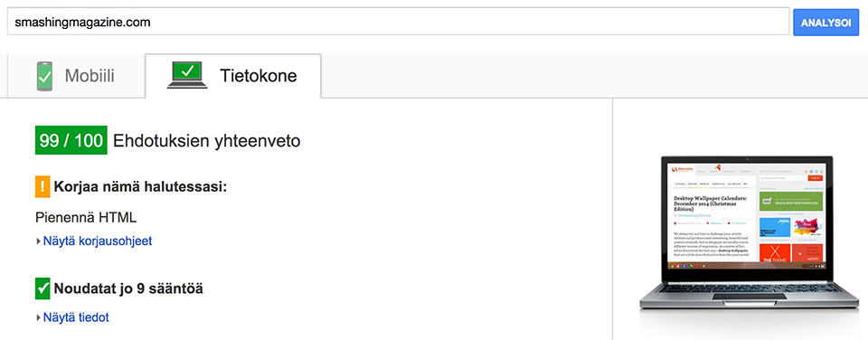Image resolution: width=868 pixels, height=340 pixels.
Task: Expand the arrow beside Näytä korjausohjeet
Action: point(38,241)
